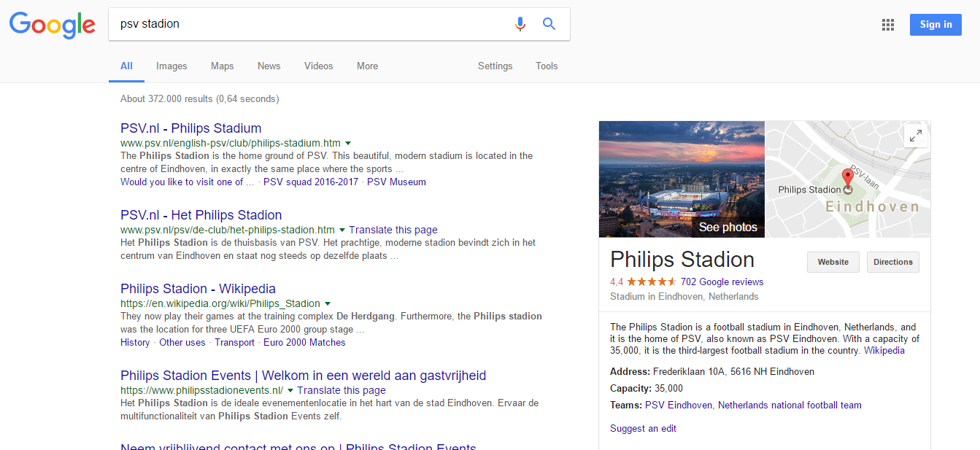
Task: Open the 702 Google reviews link
Action: coord(722,282)
